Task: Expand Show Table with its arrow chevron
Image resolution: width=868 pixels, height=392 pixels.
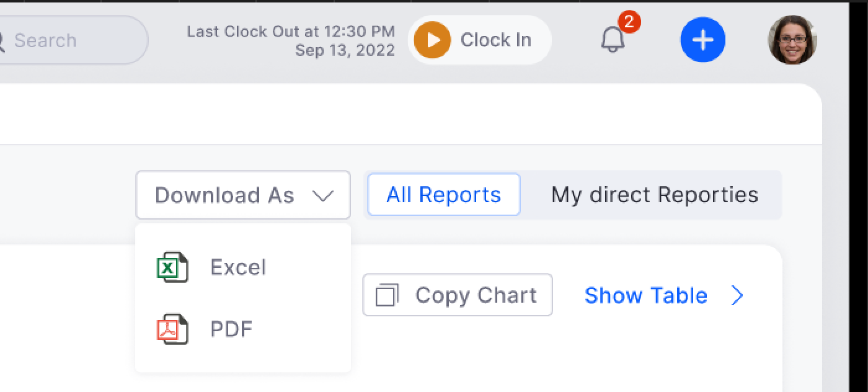Action: pyautogui.click(x=737, y=296)
